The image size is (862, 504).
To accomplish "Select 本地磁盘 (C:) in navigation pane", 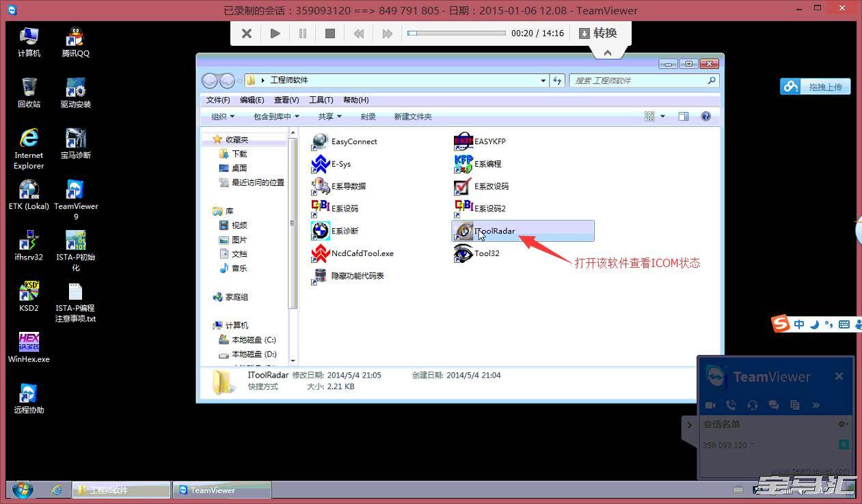I will tap(247, 340).
